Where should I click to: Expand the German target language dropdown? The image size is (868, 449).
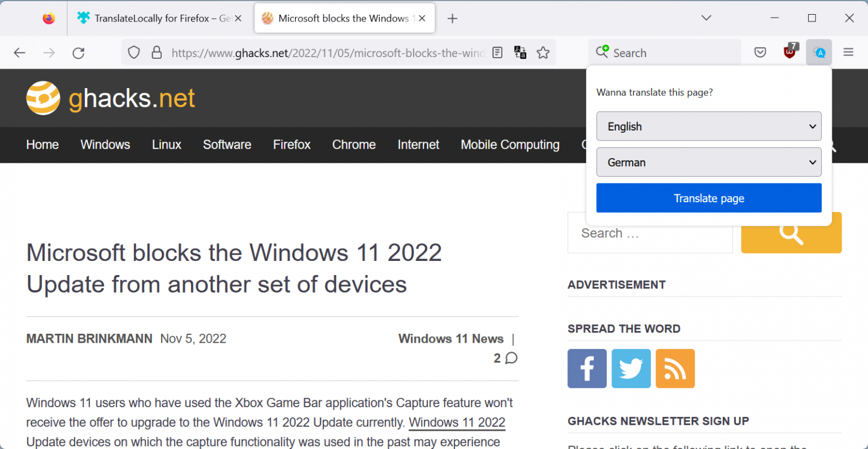[x=709, y=163]
